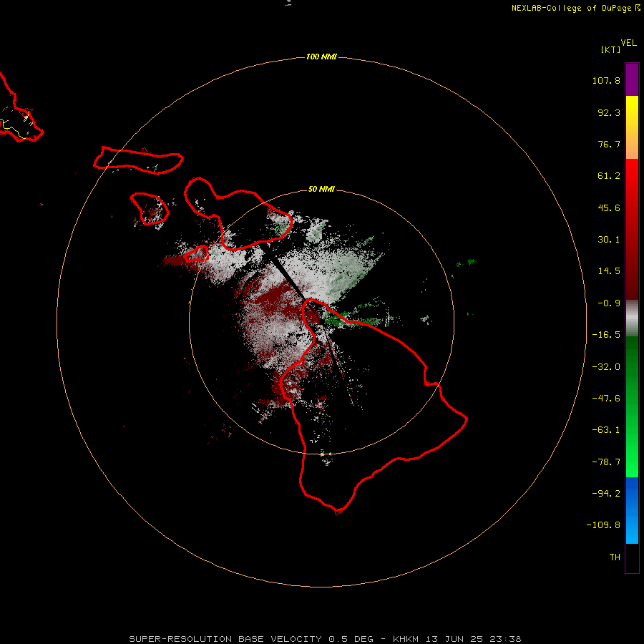The height and width of the screenshot is (644, 644).
Task: Click the 107.8 velocity scale value
Action: (x=606, y=80)
